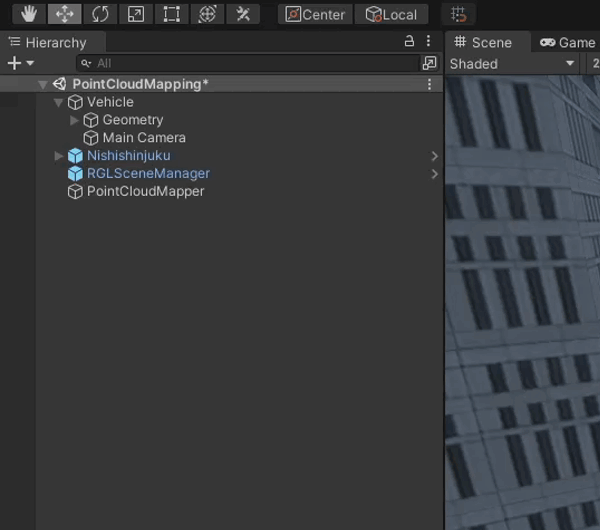Select the Hand tool
The height and width of the screenshot is (530, 600).
click(30, 14)
